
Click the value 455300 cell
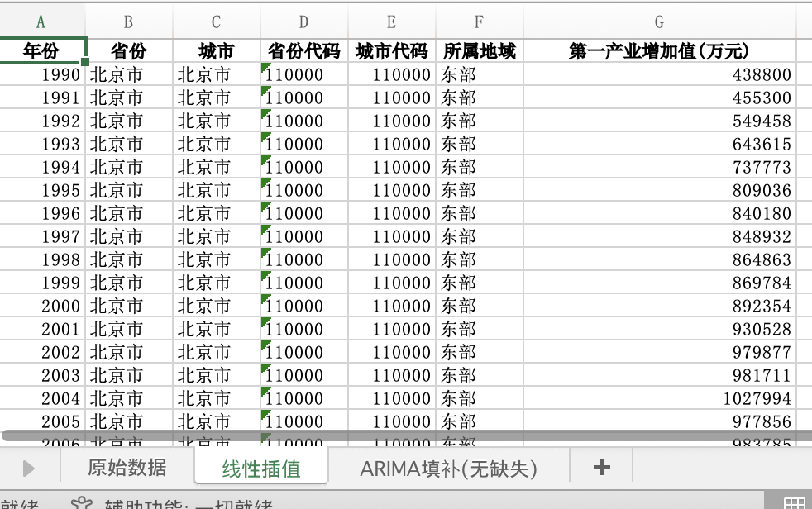[659, 98]
